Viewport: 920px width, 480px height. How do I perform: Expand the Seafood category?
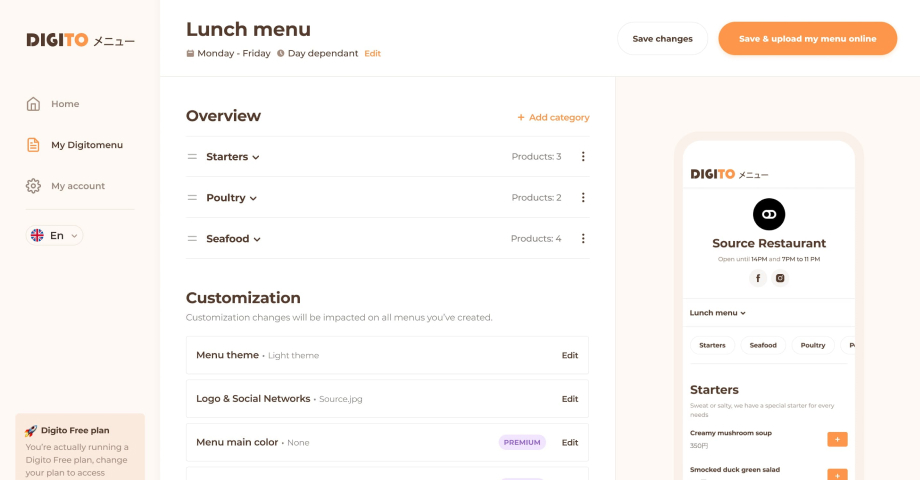tap(233, 239)
